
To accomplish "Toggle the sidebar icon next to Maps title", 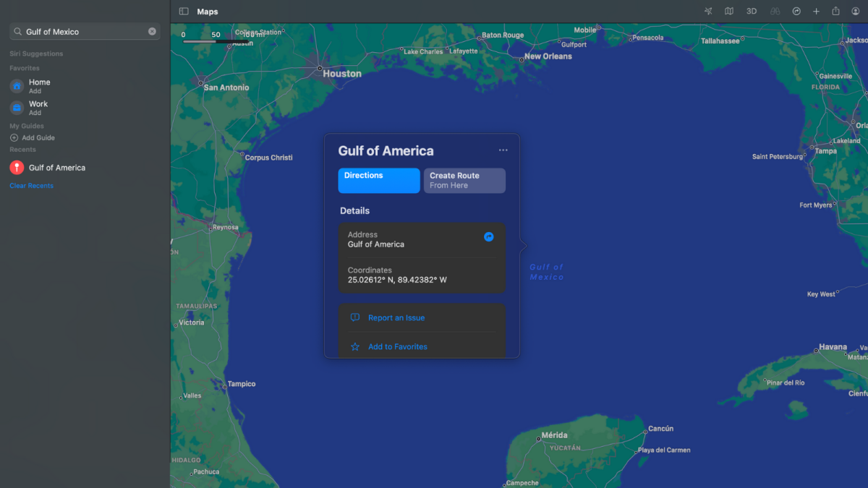I will pos(184,12).
